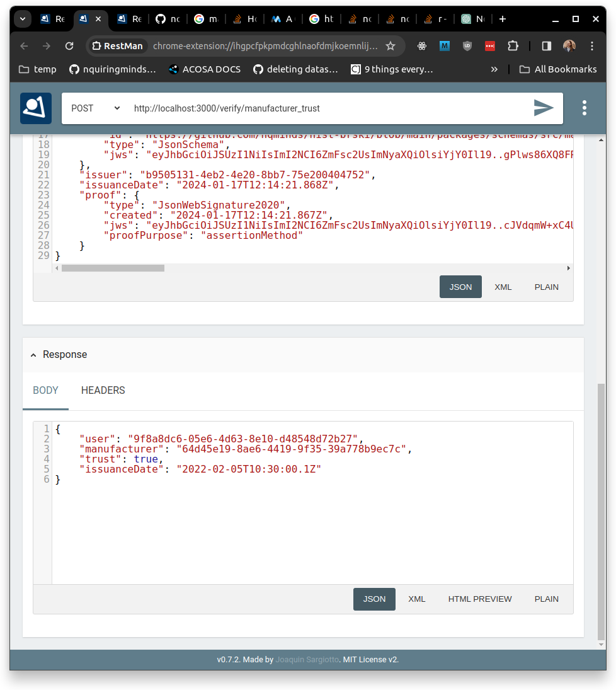This screenshot has height=690, width=616.
Task: Switch to the first RestMan tab
Action: point(53,19)
